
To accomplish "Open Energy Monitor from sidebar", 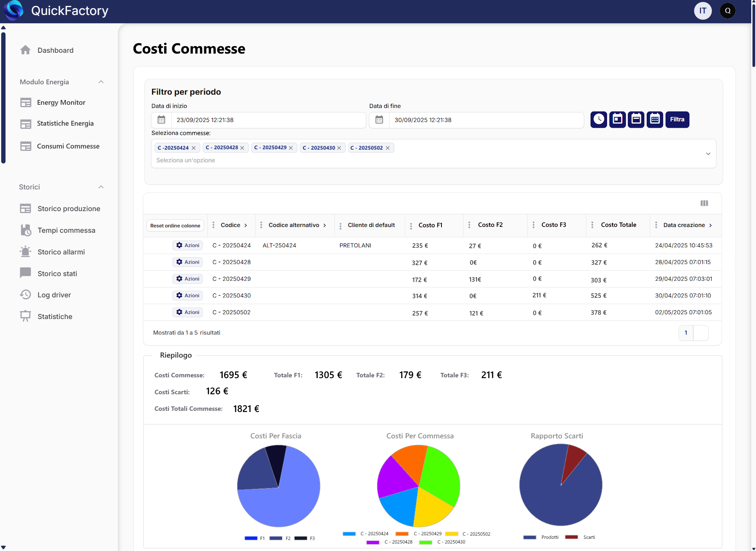I will [x=61, y=102].
